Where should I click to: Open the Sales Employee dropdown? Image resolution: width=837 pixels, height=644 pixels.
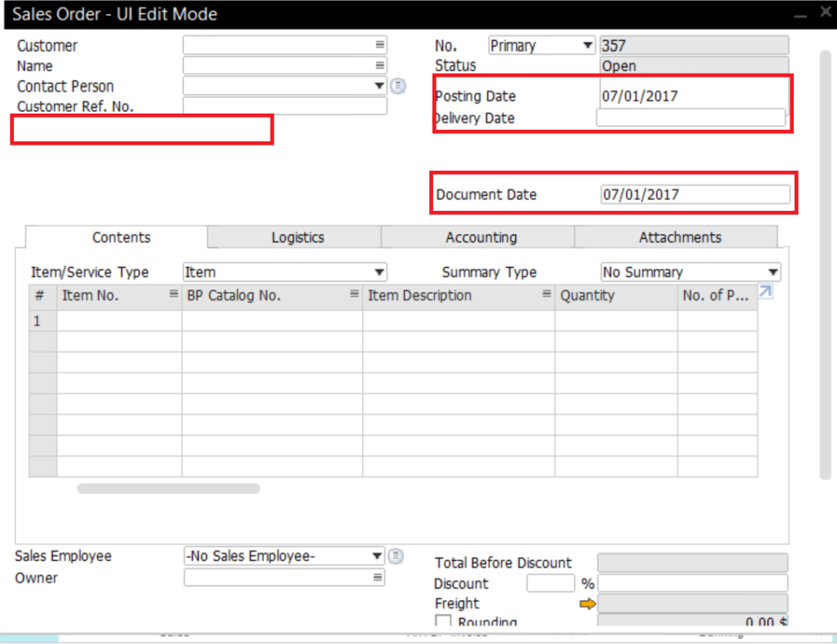pos(377,556)
